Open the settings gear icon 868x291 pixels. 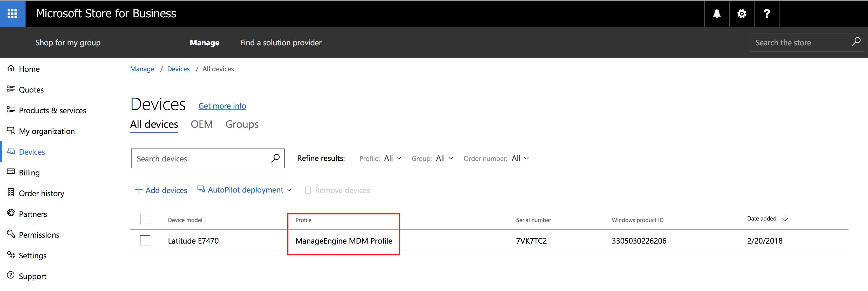coord(741,13)
